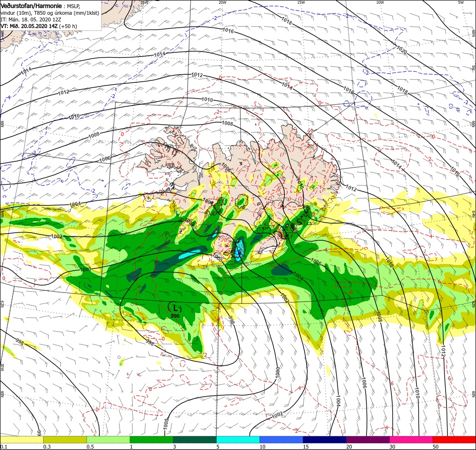Click the legend value 15
This screenshot has height=450, width=476.
point(306,447)
